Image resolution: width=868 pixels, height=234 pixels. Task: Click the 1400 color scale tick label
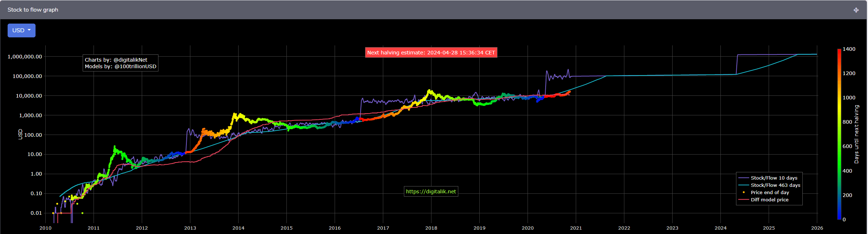[849, 49]
